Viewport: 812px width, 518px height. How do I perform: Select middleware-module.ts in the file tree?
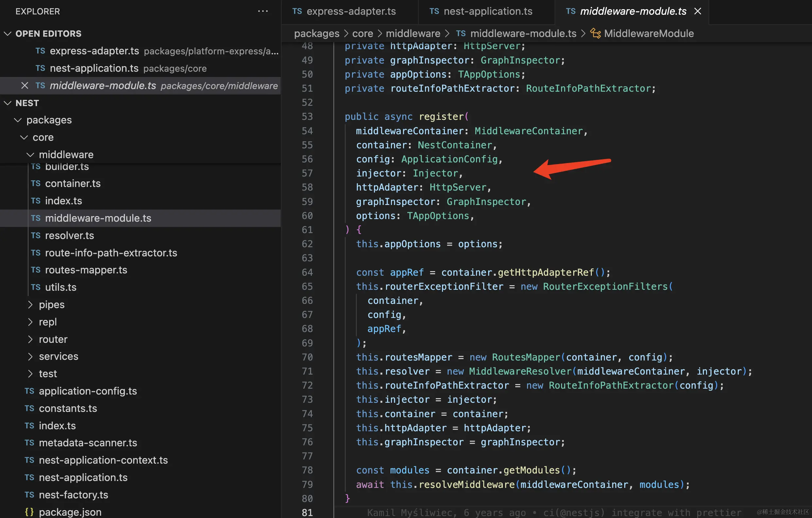tap(140, 218)
